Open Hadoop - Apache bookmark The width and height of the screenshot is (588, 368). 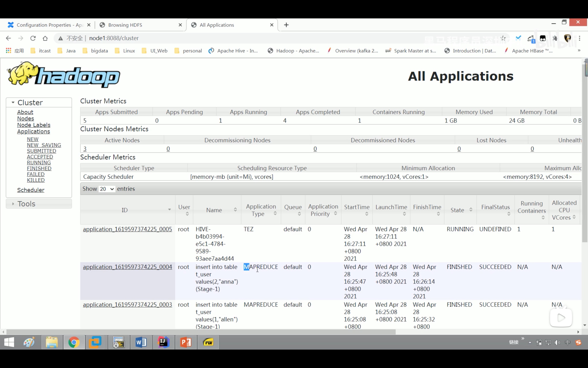tap(294, 51)
